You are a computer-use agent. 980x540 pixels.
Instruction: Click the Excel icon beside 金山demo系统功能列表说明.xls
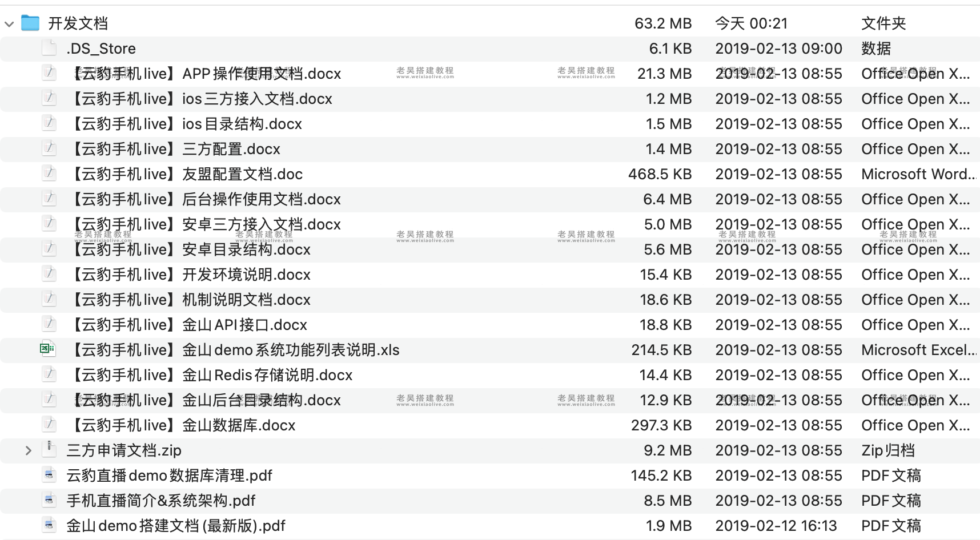pyautogui.click(x=49, y=350)
